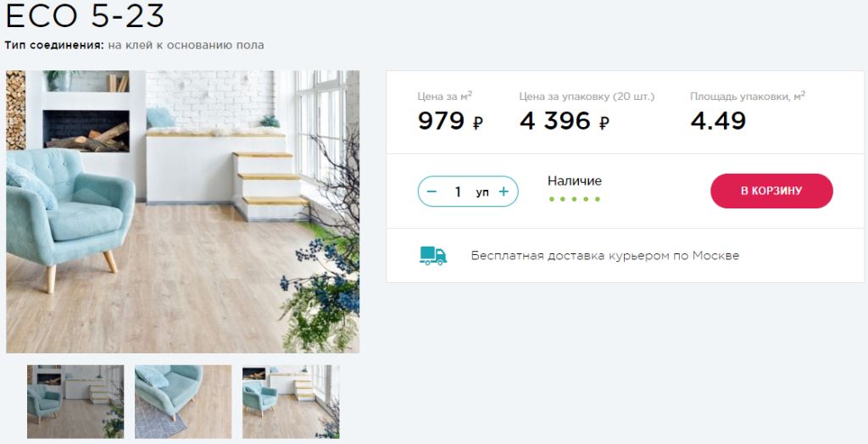Click the teal delivery truck icon

tap(433, 255)
